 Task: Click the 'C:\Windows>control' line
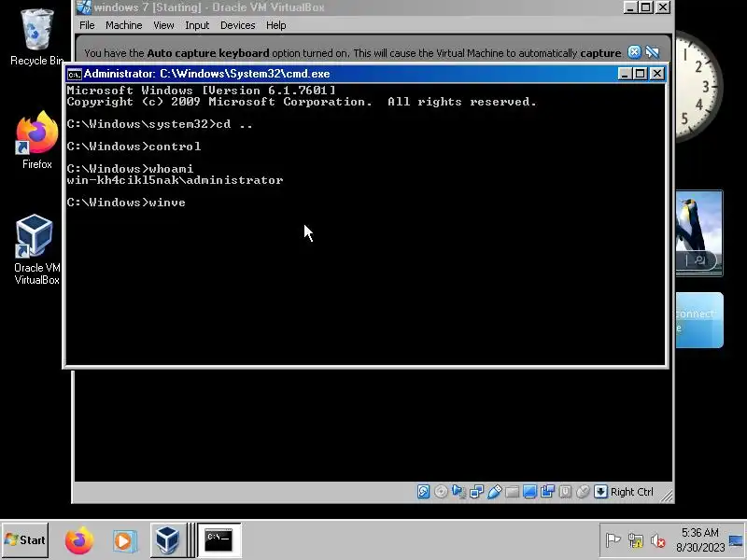click(x=134, y=147)
